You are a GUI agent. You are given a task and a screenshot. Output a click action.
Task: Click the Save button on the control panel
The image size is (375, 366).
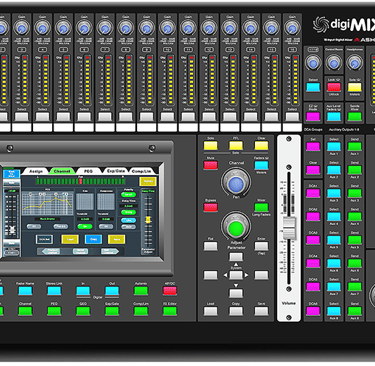pyautogui.click(x=261, y=311)
